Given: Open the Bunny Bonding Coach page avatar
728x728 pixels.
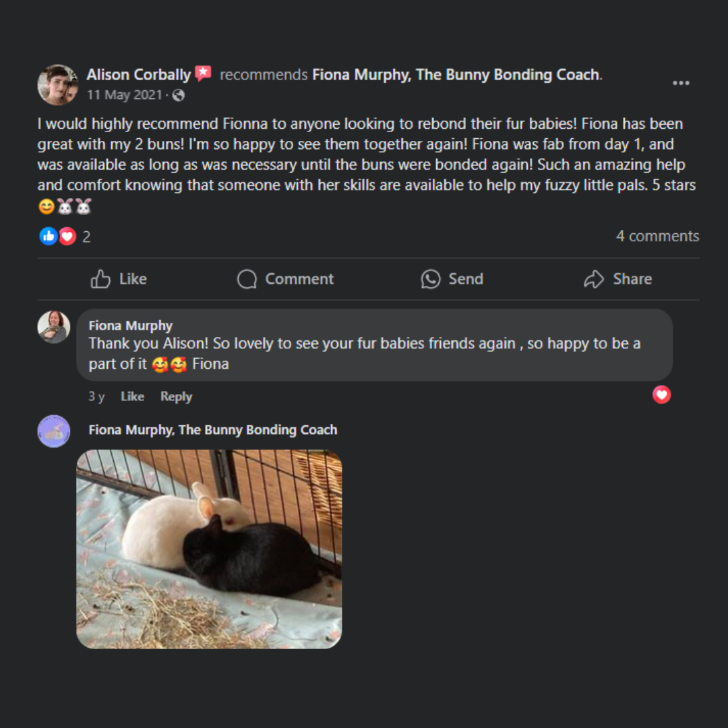Looking at the screenshot, I should tap(53, 431).
